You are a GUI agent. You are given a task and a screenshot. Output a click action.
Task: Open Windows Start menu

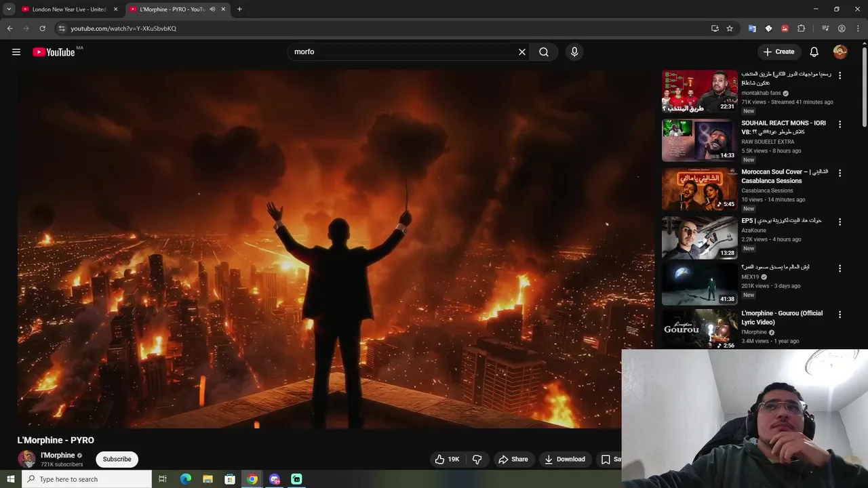pos(10,479)
